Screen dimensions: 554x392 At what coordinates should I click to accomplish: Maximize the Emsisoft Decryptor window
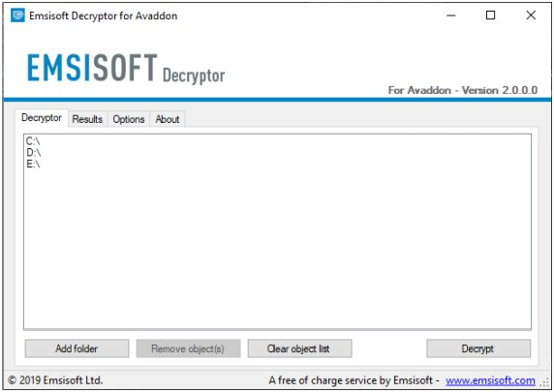pyautogui.click(x=490, y=15)
